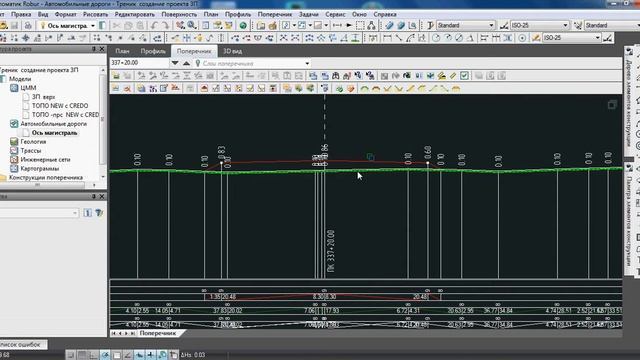Open the ISO-25 dropdown in second toolbar row
This screenshot has width=640, height=360.
tap(598, 38)
